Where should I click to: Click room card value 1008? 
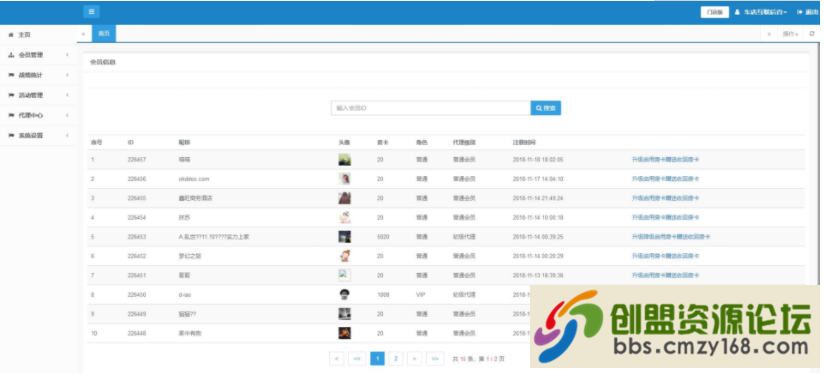click(383, 295)
